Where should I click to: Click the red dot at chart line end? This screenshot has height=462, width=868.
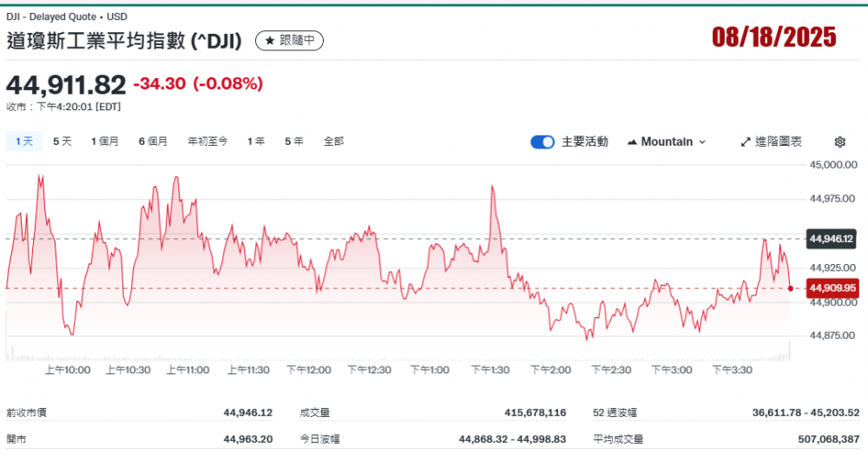tap(790, 288)
